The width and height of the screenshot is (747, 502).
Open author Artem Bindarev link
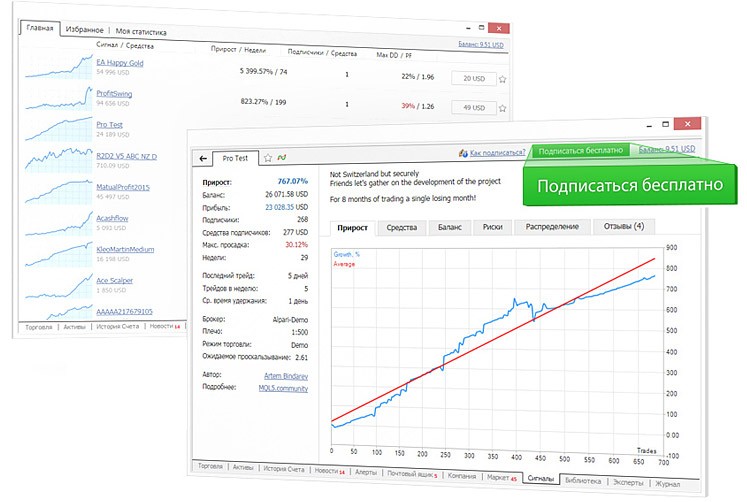point(286,376)
